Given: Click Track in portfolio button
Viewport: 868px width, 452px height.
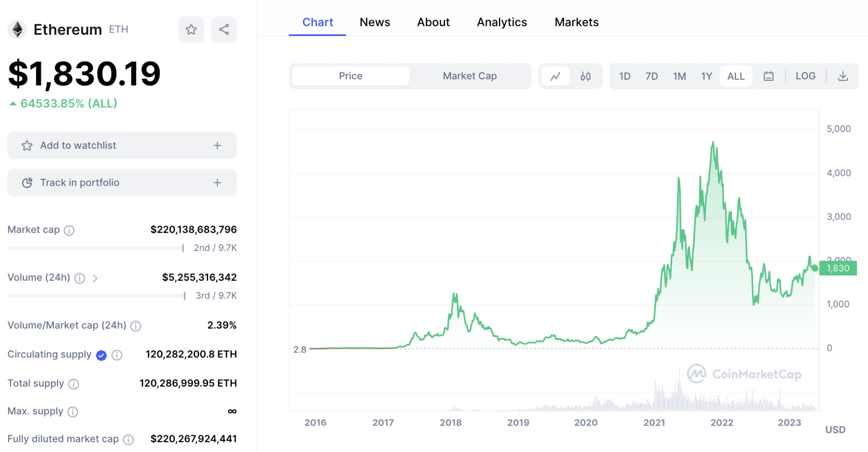Looking at the screenshot, I should (122, 183).
